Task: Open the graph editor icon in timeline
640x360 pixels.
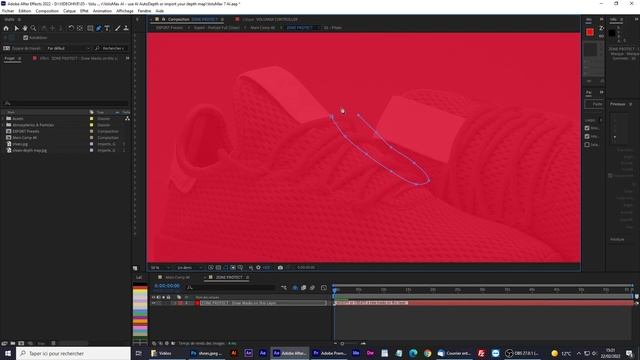Action: 324,288
